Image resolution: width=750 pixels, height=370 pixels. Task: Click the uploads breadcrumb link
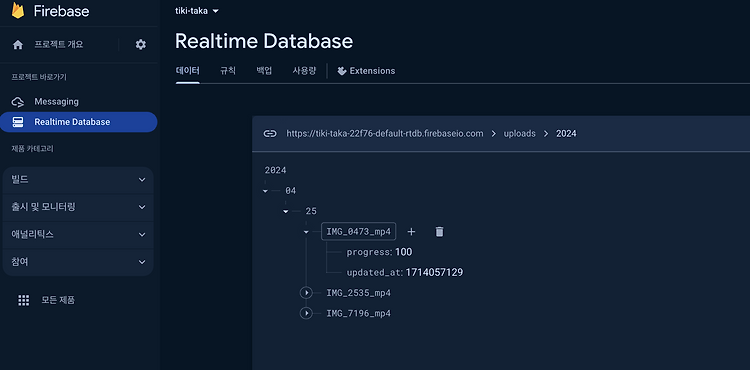pyautogui.click(x=519, y=133)
